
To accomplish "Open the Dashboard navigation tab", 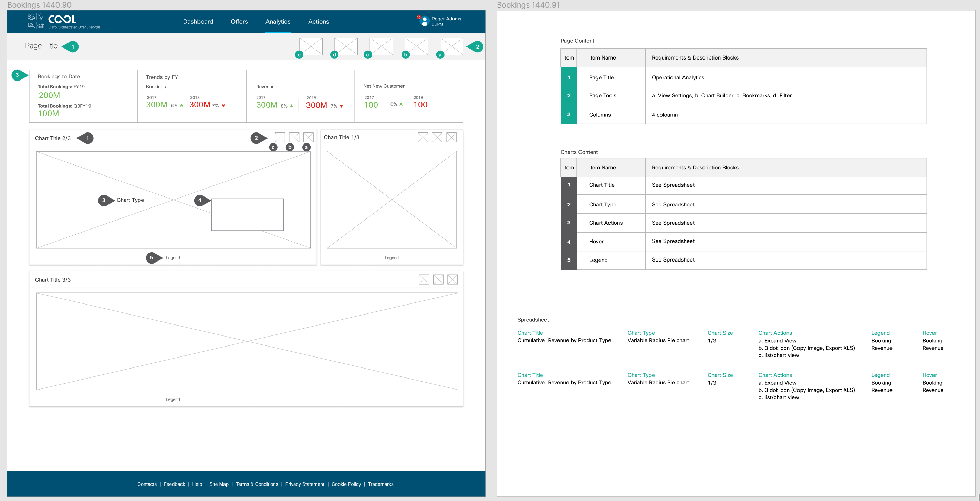I will click(x=198, y=22).
